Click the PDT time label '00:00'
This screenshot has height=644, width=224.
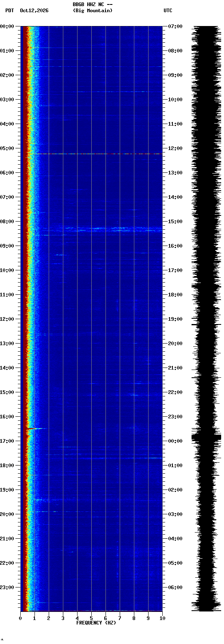point(7,26)
